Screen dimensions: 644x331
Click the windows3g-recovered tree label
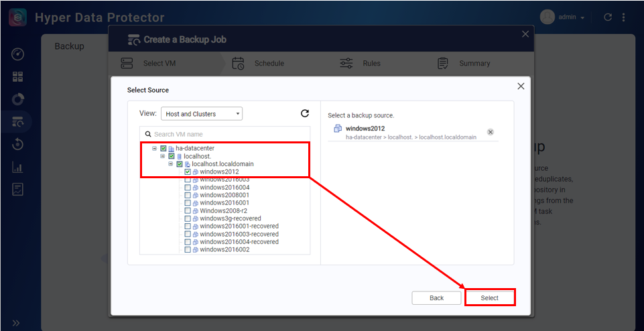(x=231, y=218)
